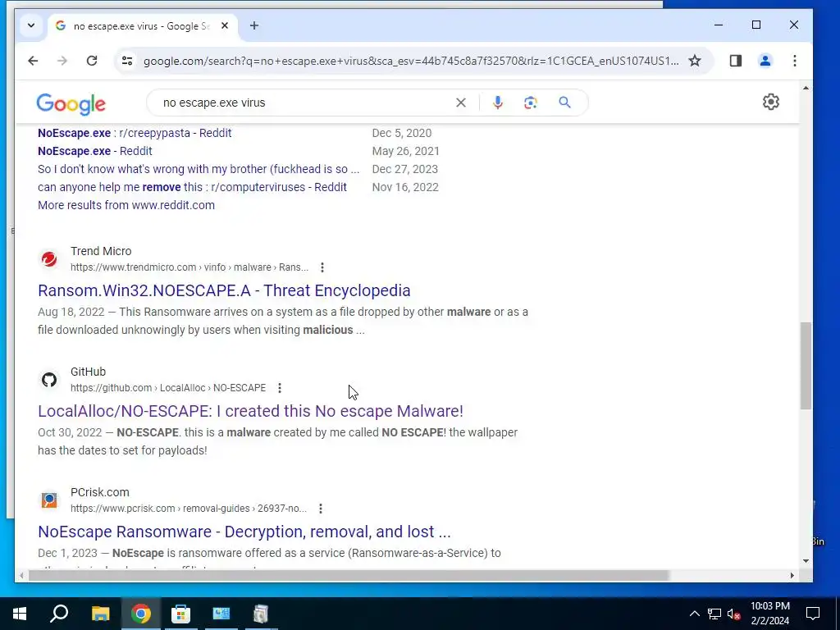Open the clock showing 10:03 PM

(769, 614)
